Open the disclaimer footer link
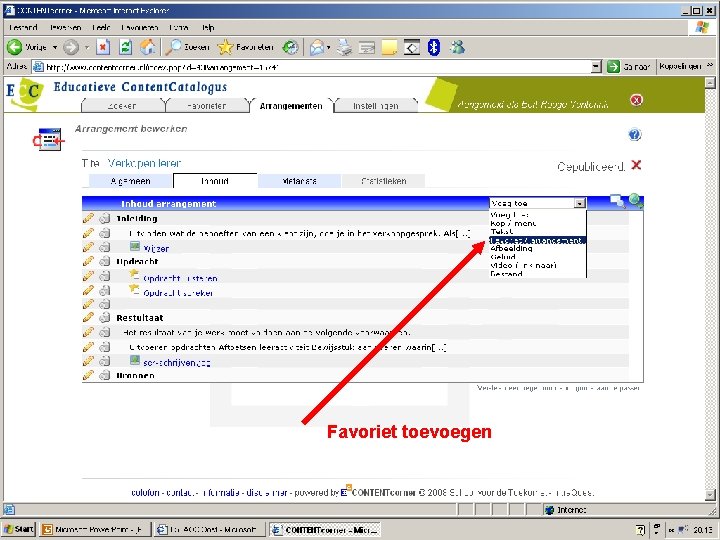The height and width of the screenshot is (540, 720). coord(266,493)
